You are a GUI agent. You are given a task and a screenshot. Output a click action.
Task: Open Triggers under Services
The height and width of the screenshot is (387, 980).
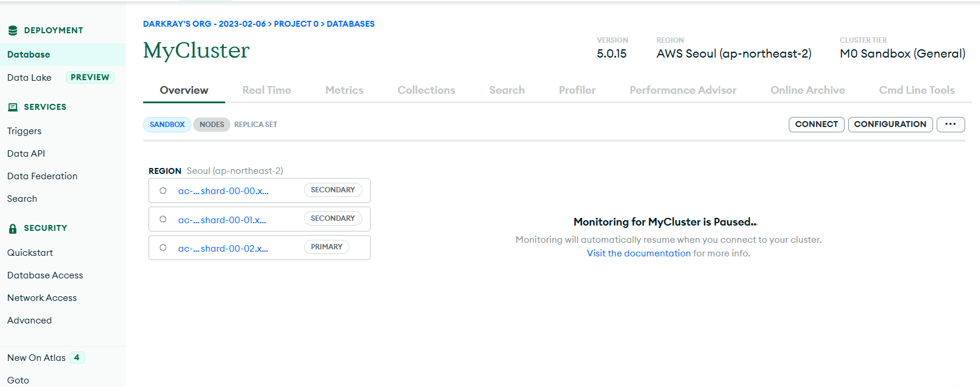[24, 131]
